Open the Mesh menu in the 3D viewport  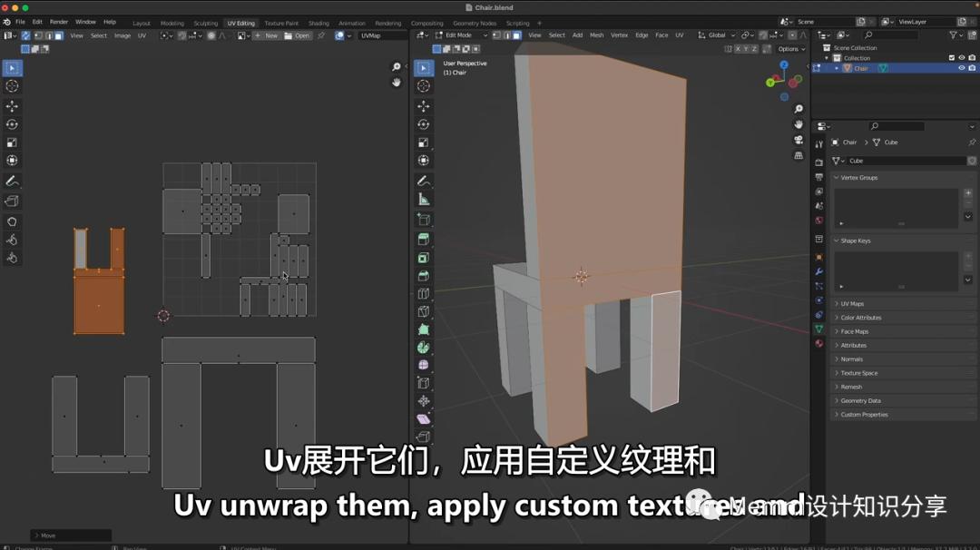point(596,35)
